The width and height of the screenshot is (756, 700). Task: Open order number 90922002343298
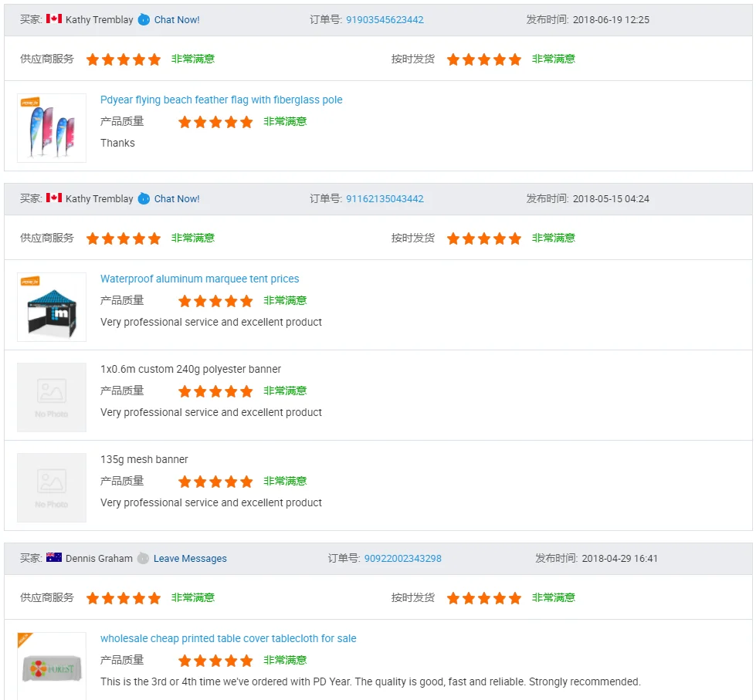click(402, 559)
